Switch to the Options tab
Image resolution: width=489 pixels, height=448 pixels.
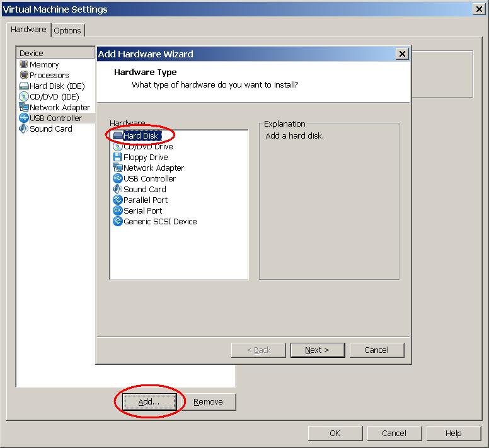(x=67, y=30)
